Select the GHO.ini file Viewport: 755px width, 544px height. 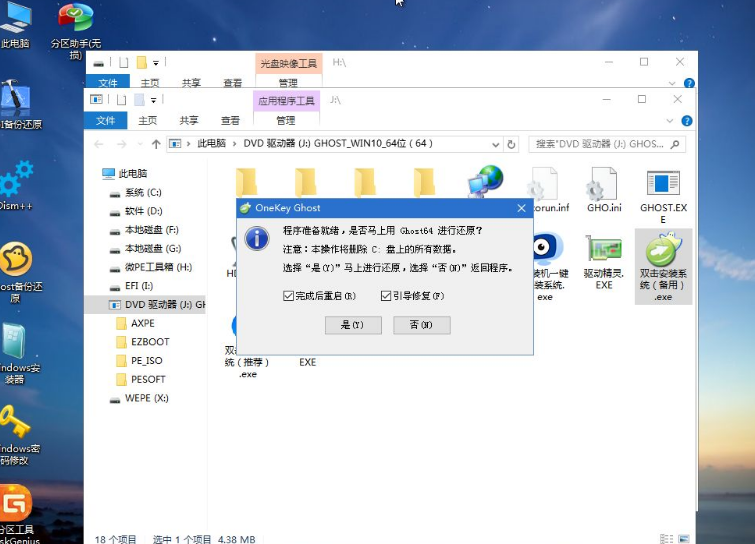pos(604,190)
